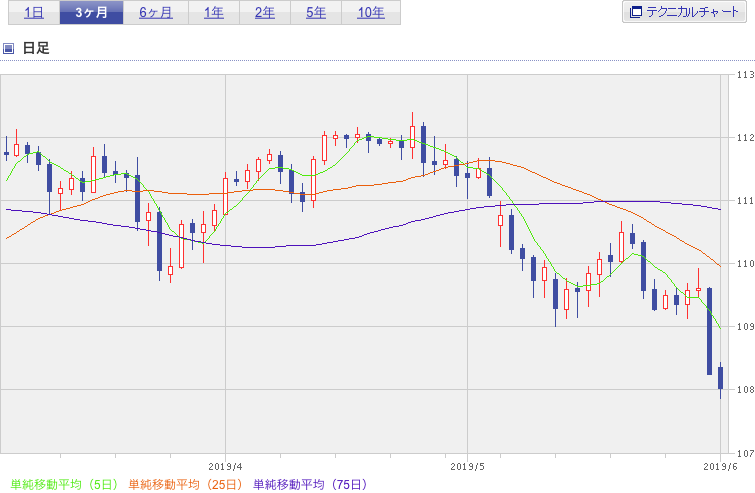
Task: Choose the 2年 range tab
Action: (265, 13)
